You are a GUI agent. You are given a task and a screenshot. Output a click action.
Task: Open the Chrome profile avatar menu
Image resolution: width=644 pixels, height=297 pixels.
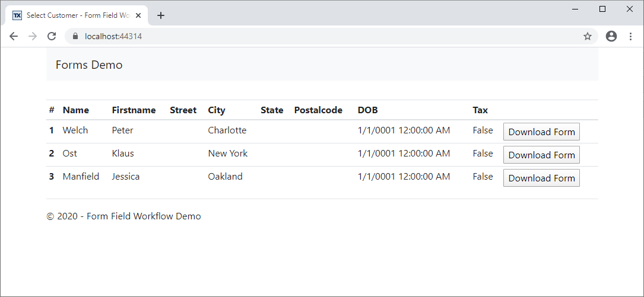(x=611, y=36)
